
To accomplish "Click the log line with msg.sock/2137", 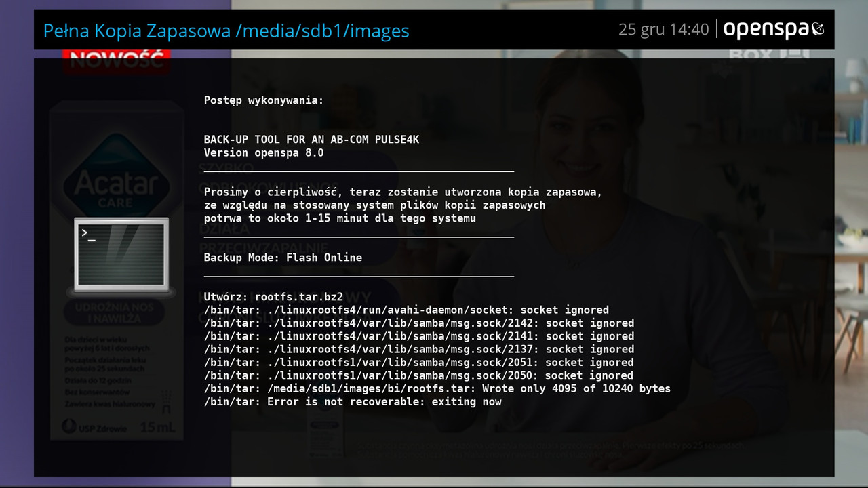I will click(x=419, y=349).
